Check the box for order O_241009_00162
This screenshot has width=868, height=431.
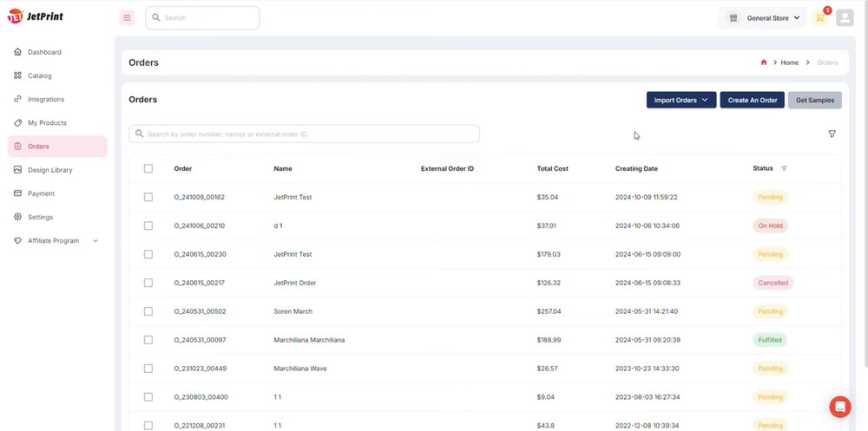[148, 197]
